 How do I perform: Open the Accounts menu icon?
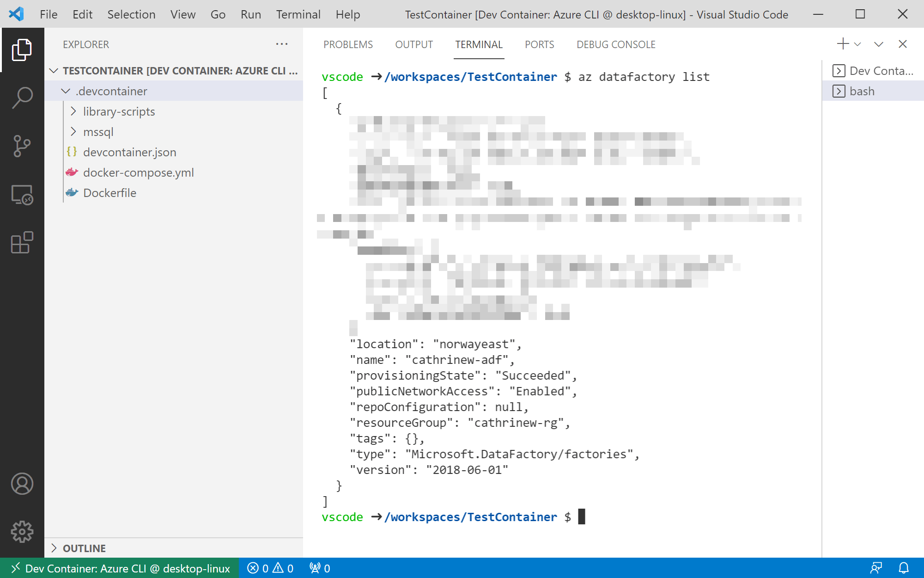(22, 484)
